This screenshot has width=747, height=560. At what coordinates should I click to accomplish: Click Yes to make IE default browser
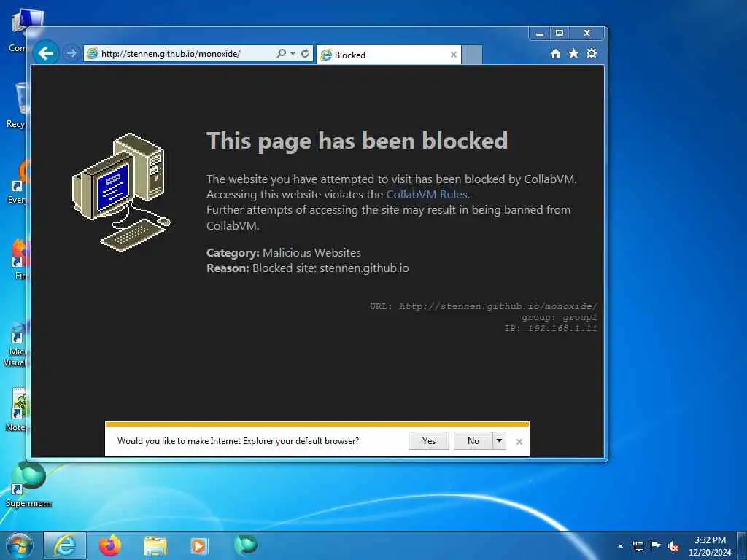click(429, 441)
